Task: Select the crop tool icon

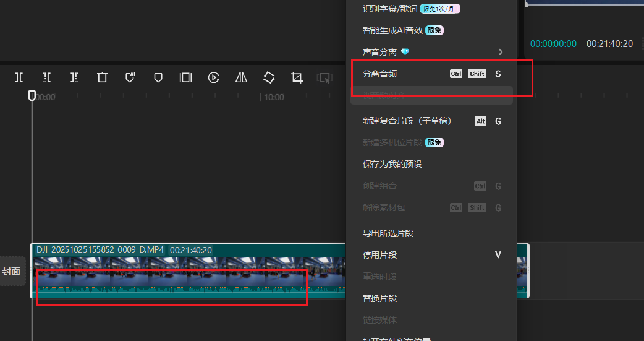Action: tap(297, 77)
